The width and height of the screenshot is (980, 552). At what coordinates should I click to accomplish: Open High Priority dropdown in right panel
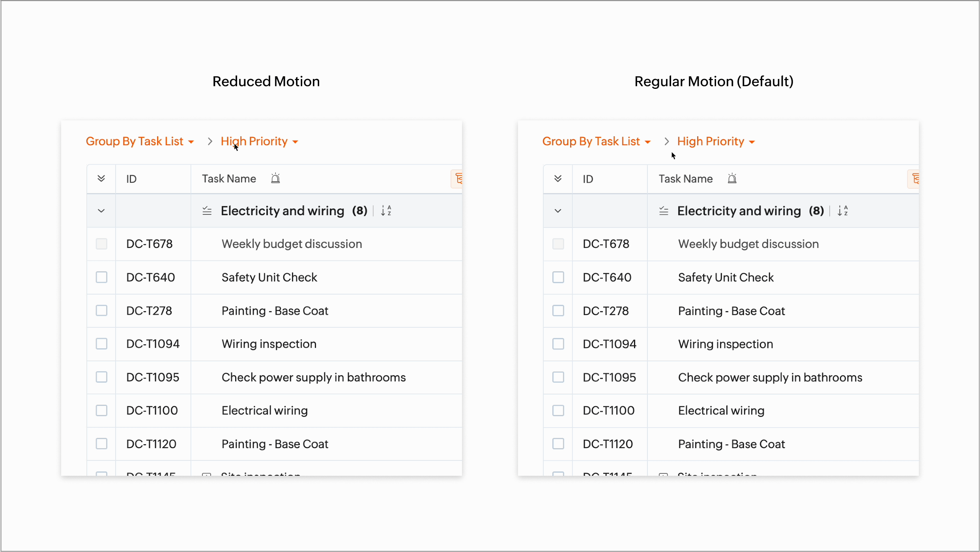(716, 141)
